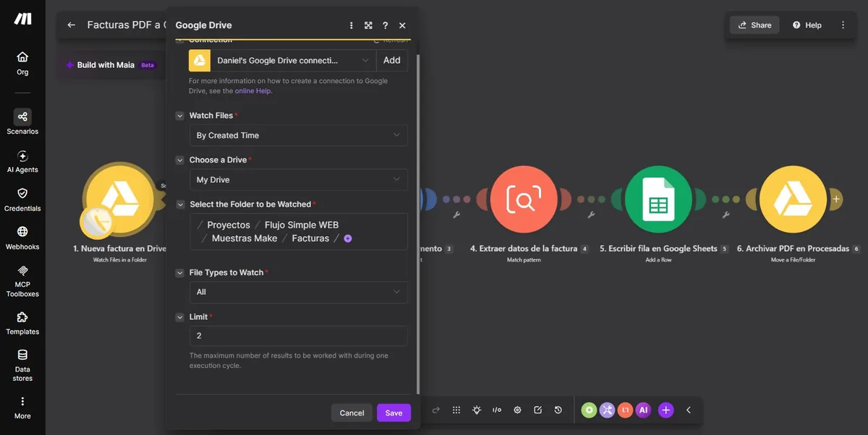Click the auto-align grid icon
This screenshot has height=435, width=868.
click(x=456, y=410)
